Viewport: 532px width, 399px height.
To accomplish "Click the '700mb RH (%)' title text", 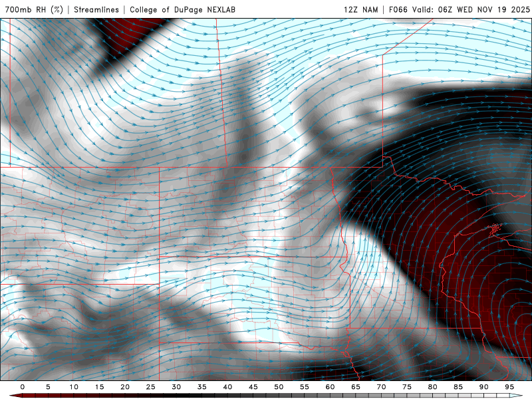I will click(x=34, y=9).
